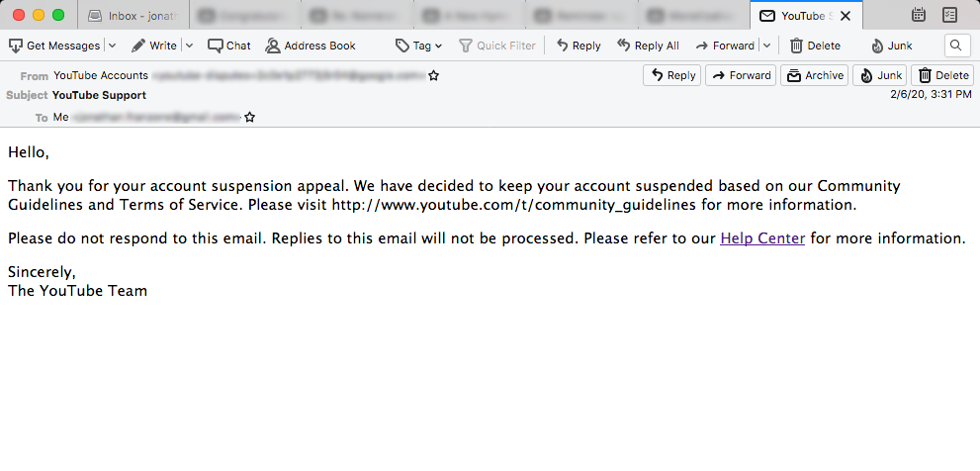Expand the Write dropdown arrow
The width and height of the screenshot is (980, 471).
[190, 46]
